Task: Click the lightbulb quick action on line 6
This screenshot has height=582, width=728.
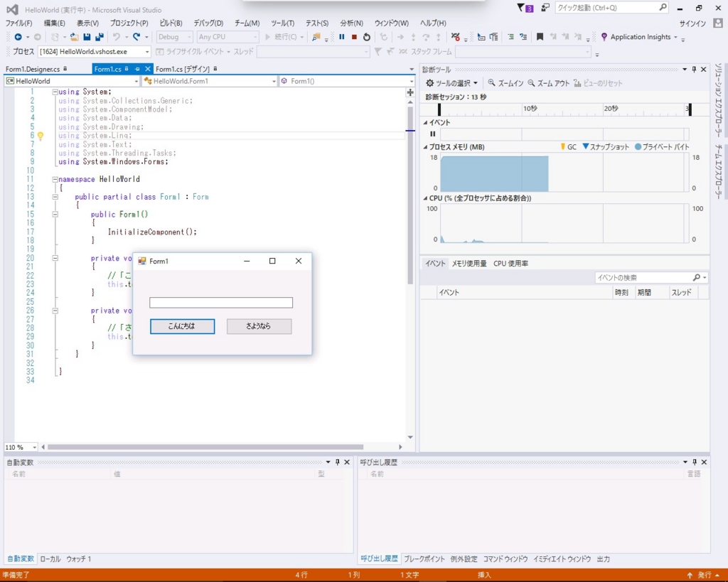Action: (x=41, y=136)
